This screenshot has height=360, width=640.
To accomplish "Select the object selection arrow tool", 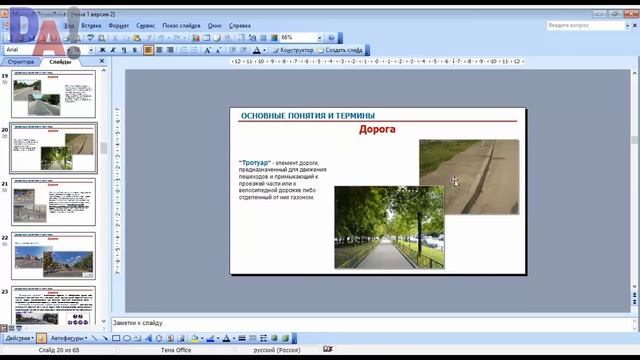I will (x=41, y=338).
